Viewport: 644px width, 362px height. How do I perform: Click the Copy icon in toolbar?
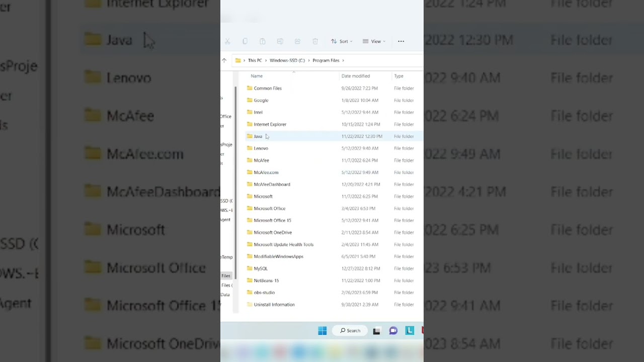point(245,41)
